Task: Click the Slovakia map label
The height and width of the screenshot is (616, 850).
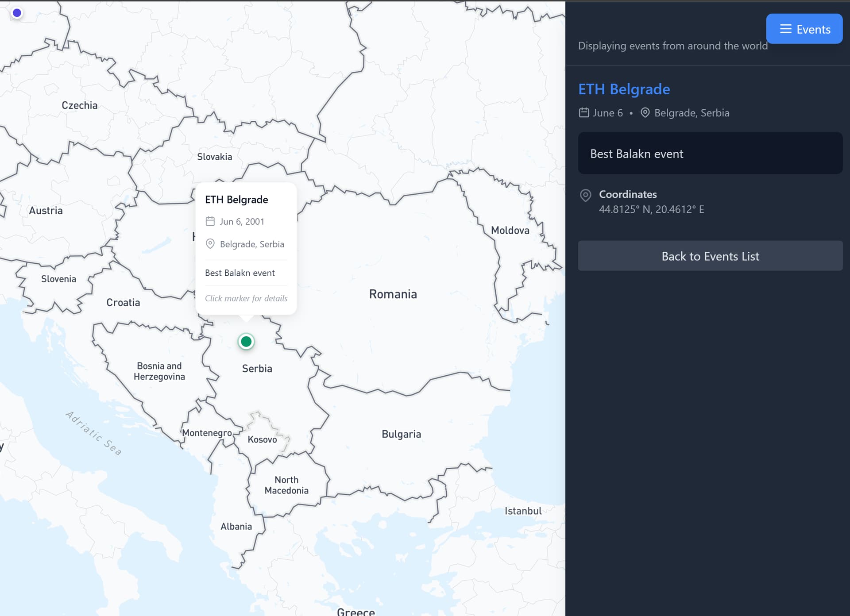Action: click(x=214, y=157)
